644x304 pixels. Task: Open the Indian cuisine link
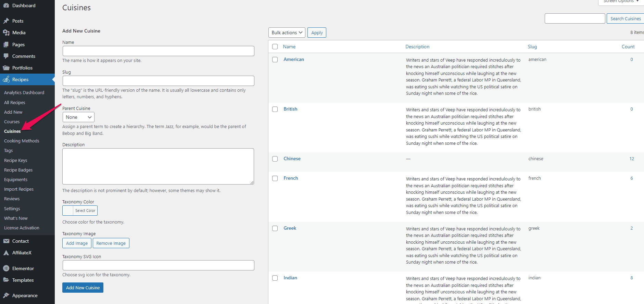(x=290, y=278)
